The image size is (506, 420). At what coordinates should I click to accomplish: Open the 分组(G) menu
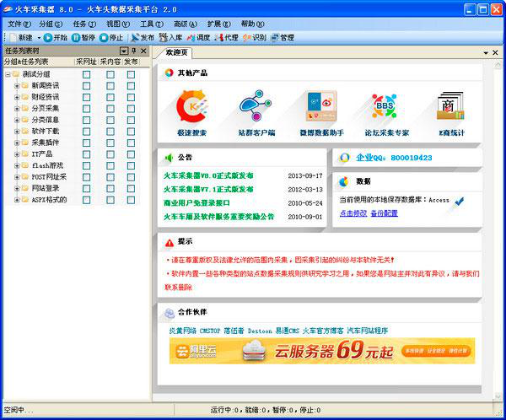point(51,24)
